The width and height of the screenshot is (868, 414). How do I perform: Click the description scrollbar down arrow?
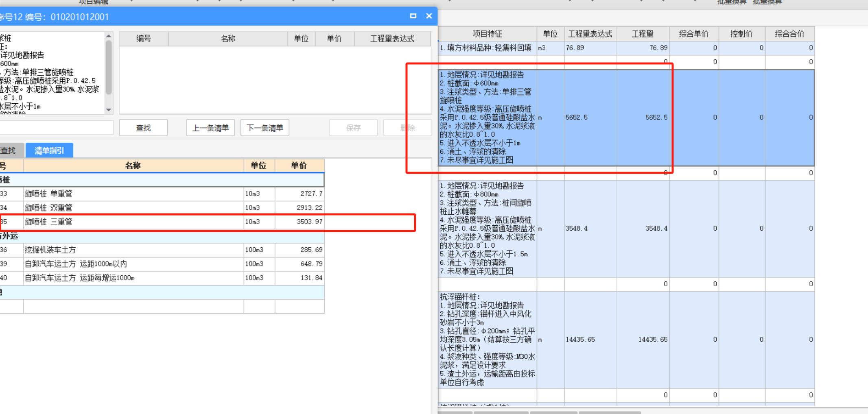(109, 110)
